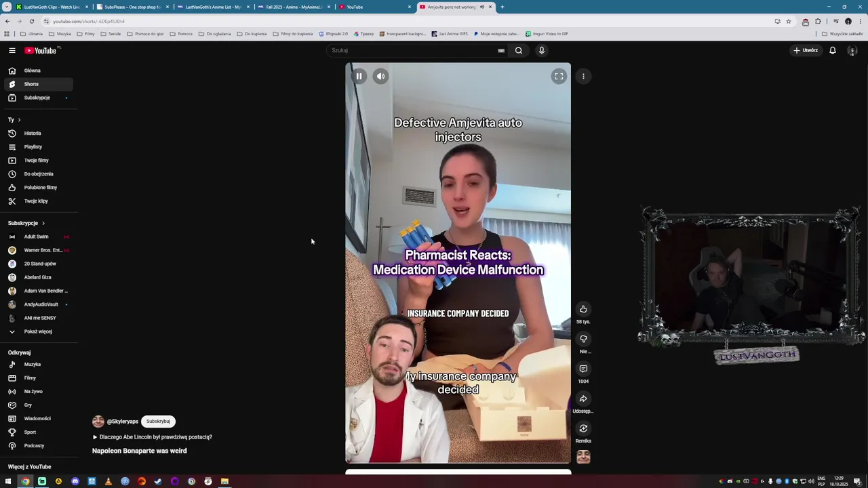
Task: Switch to the LustVanGoth's Anime List tab
Action: pos(213,7)
